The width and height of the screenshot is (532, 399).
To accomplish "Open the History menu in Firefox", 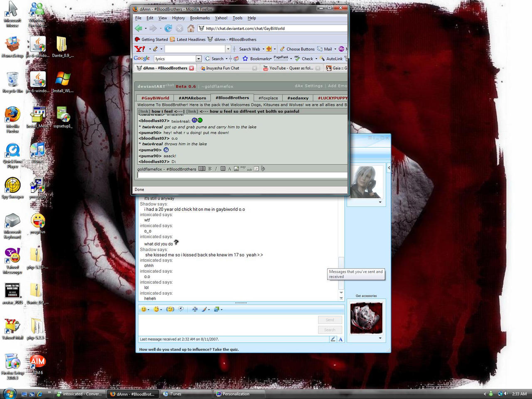I will (178, 18).
